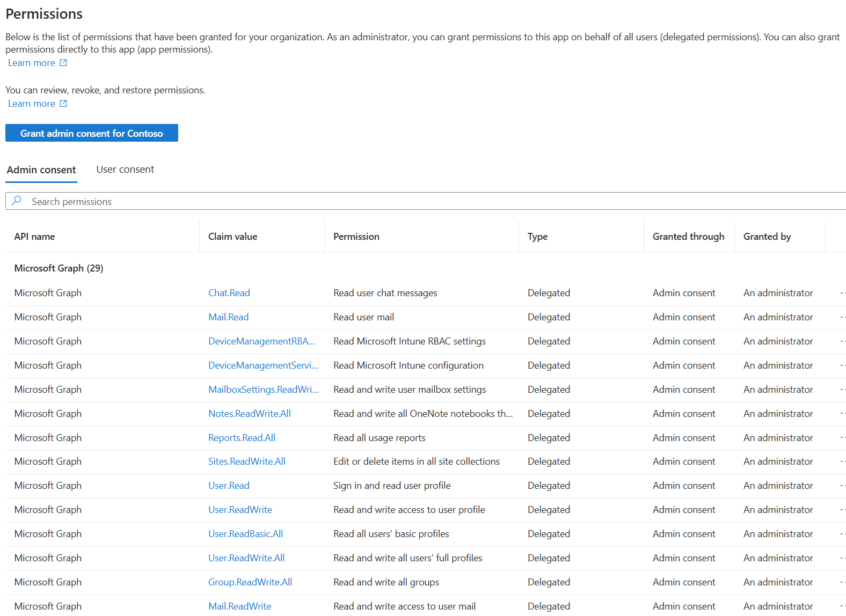Select 'Read and write access to user profile' text
The image size is (846, 616).
click(409, 510)
